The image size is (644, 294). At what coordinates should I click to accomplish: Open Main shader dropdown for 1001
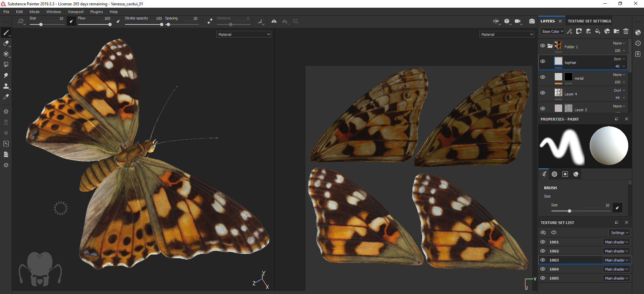click(x=616, y=242)
